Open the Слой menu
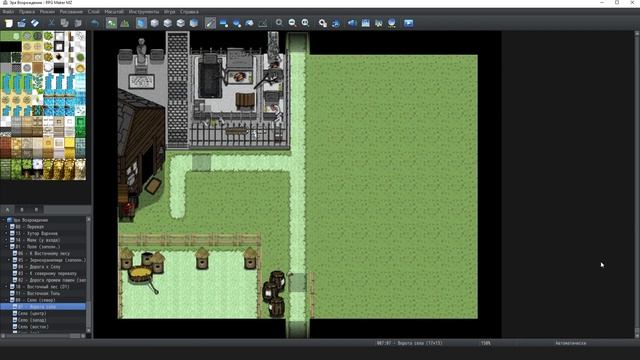 pyautogui.click(x=93, y=12)
